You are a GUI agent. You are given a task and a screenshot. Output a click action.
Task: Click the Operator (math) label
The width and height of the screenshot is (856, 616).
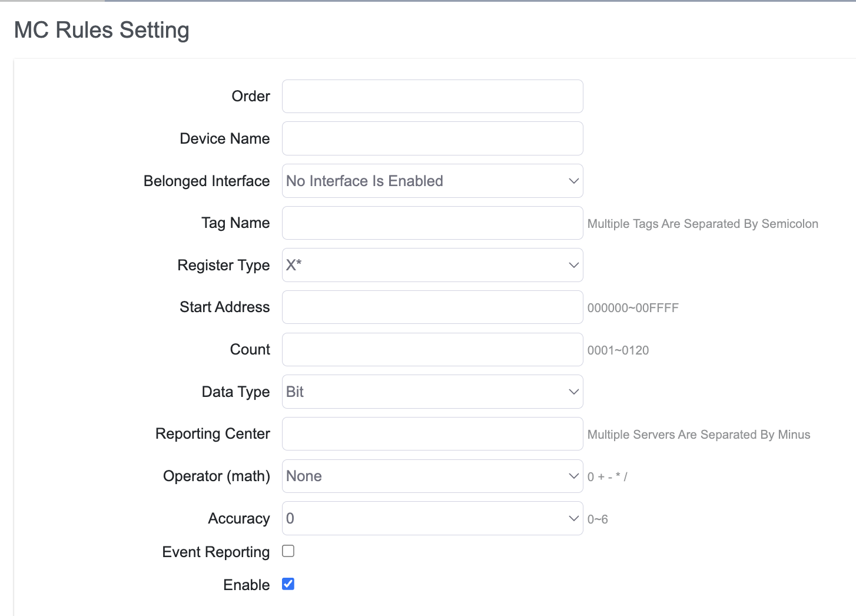pos(217,476)
